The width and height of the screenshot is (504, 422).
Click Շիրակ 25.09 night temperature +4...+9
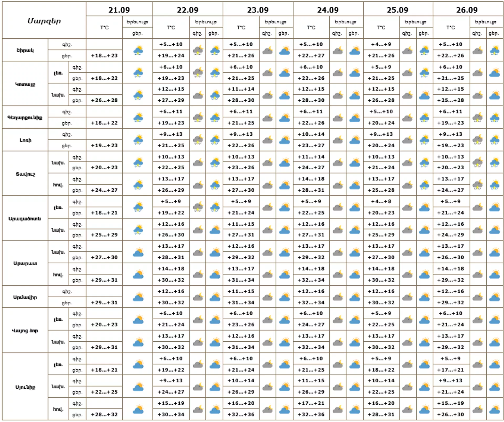[x=381, y=44]
